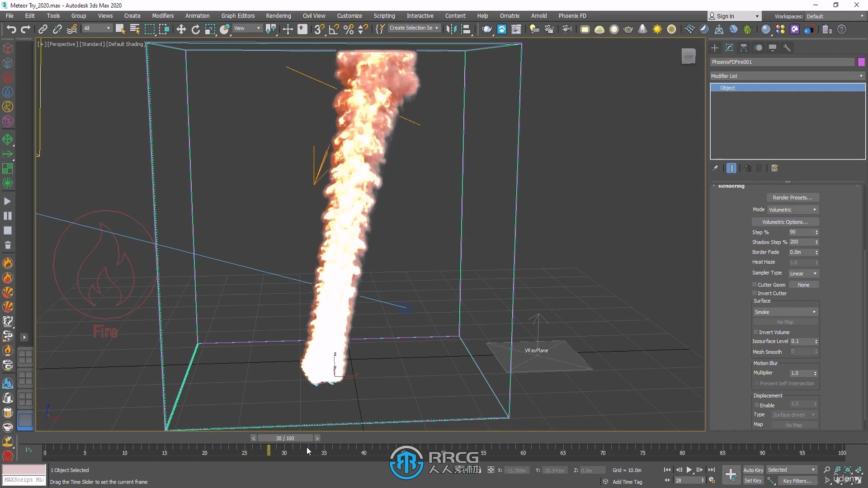Toggle the Invert Cutter checkbox
Screen dimensions: 868x488
[x=755, y=293]
